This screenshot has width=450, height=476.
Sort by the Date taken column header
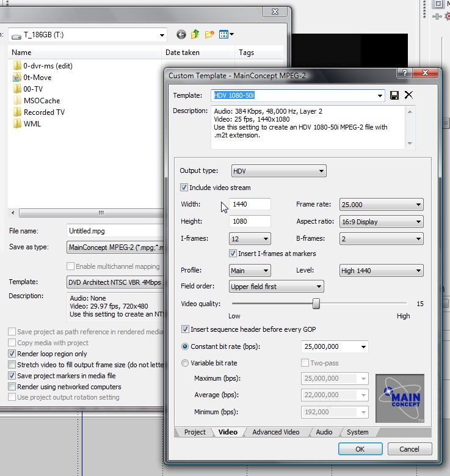198,52
